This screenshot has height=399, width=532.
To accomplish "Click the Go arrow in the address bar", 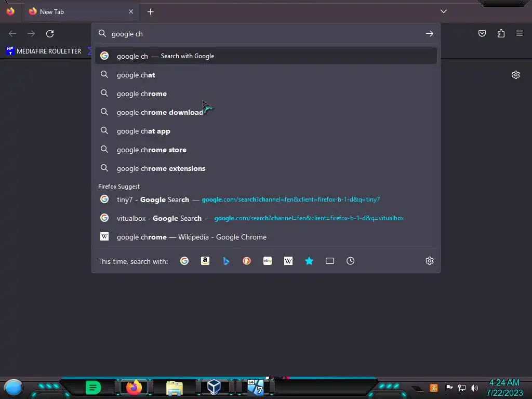I will pos(430,34).
